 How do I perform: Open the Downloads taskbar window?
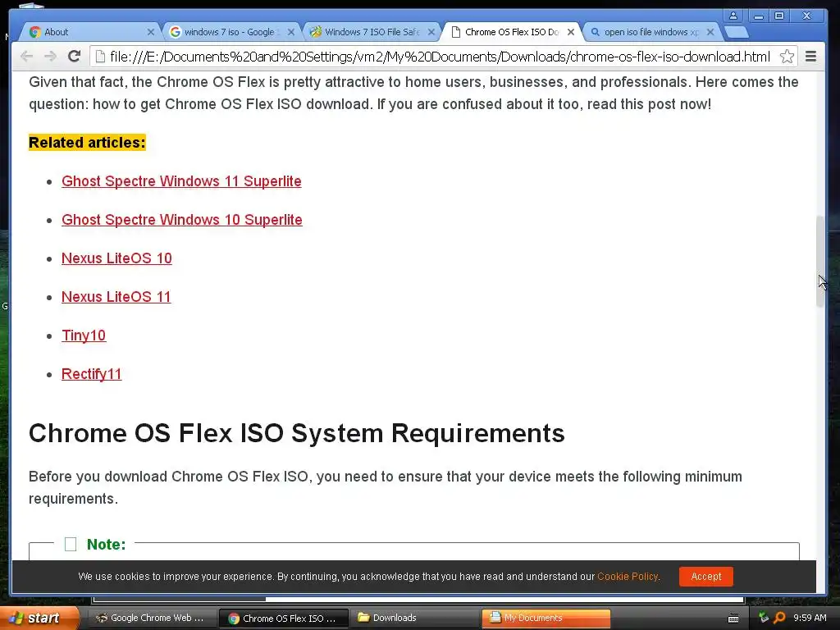[x=414, y=619]
